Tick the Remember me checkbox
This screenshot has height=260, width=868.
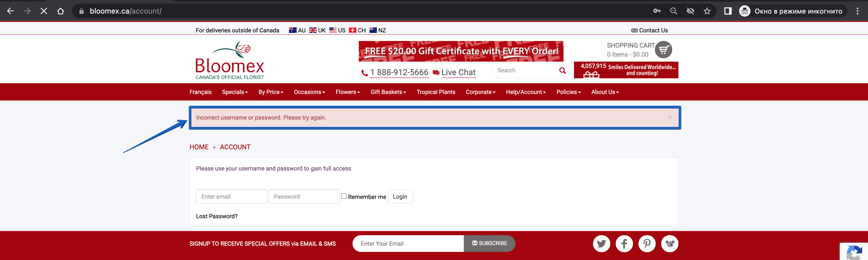[344, 196]
